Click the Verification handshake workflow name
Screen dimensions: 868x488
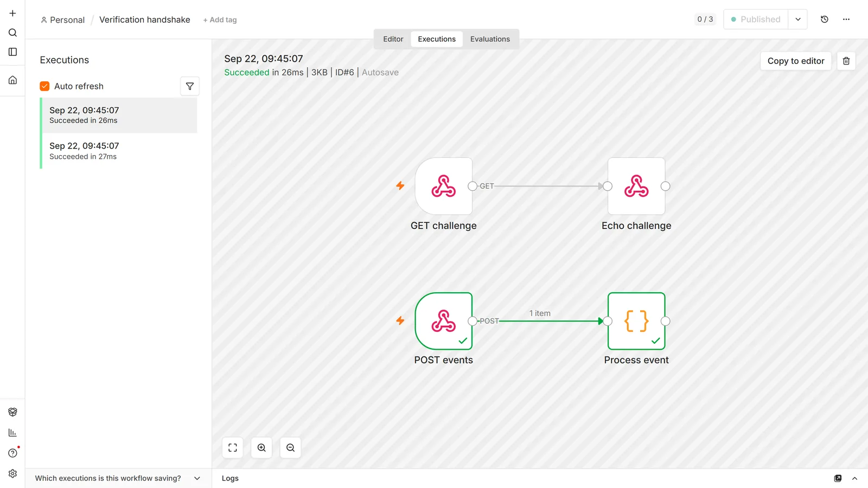(x=145, y=20)
